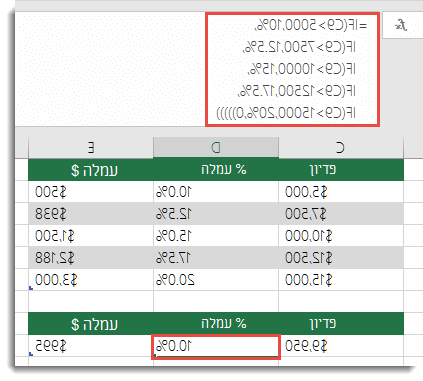Screen dimensions: 423x381
Task: Select the $3,000 commission cell
Action: (91, 280)
